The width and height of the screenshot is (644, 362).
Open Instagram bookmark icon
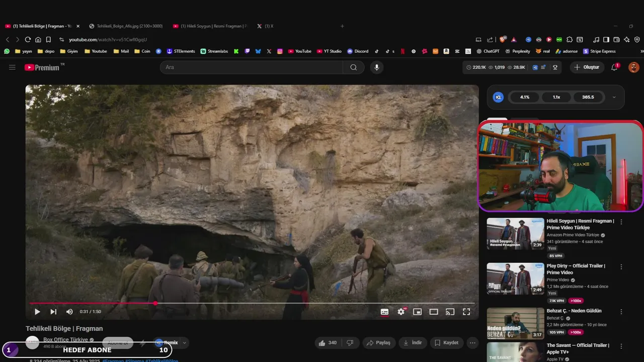click(280, 51)
